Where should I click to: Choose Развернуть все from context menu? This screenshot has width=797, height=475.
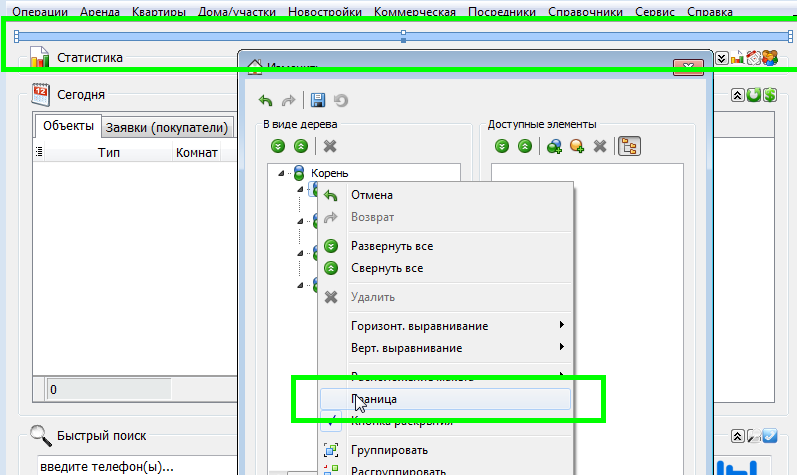point(392,246)
